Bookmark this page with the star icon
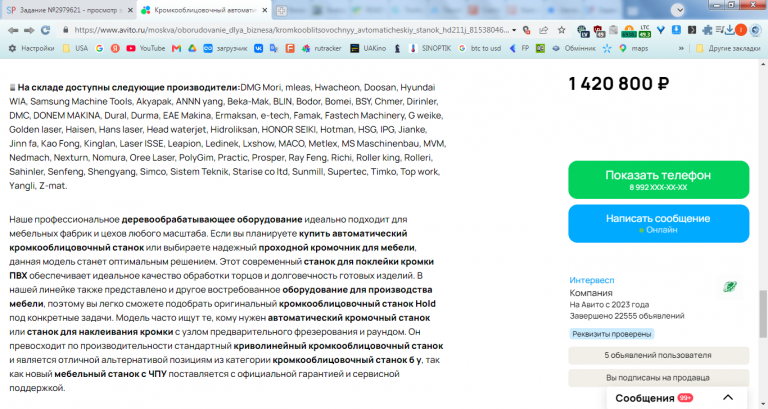The height and width of the screenshot is (409, 768). (x=561, y=30)
